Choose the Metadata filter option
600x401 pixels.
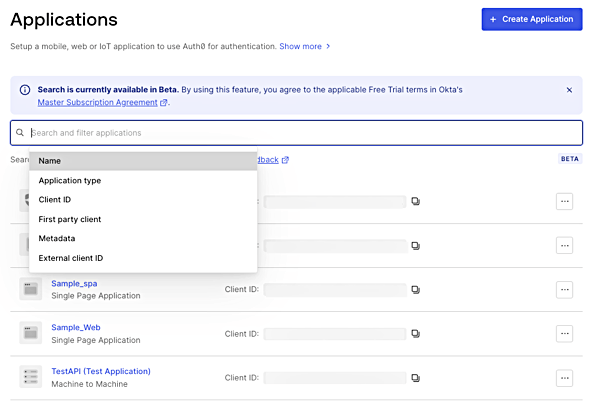143,238
